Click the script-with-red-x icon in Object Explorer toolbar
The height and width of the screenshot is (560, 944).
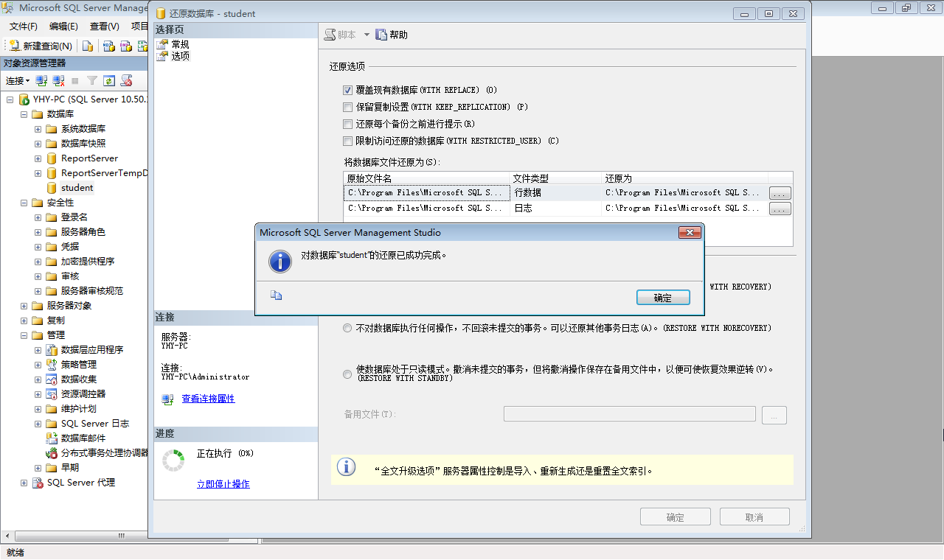tap(126, 80)
